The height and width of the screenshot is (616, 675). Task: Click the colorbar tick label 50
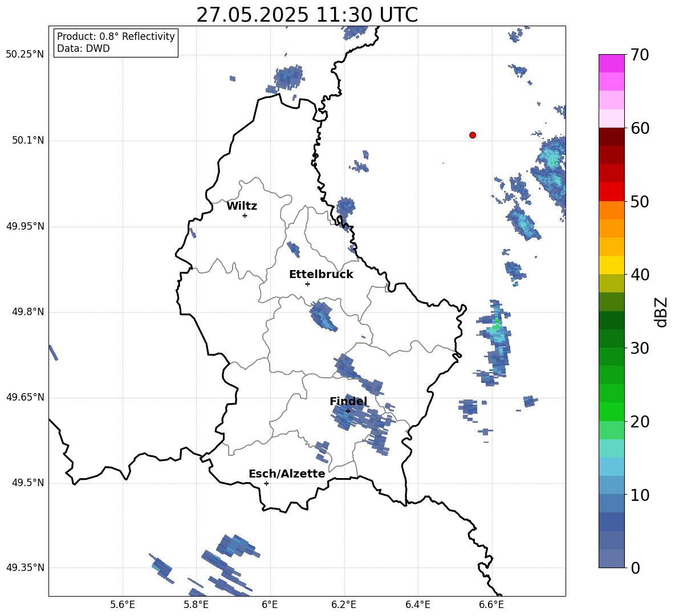point(640,201)
